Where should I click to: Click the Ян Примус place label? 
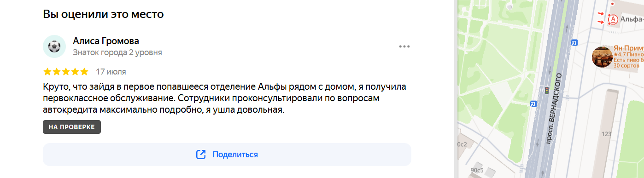(x=629, y=48)
